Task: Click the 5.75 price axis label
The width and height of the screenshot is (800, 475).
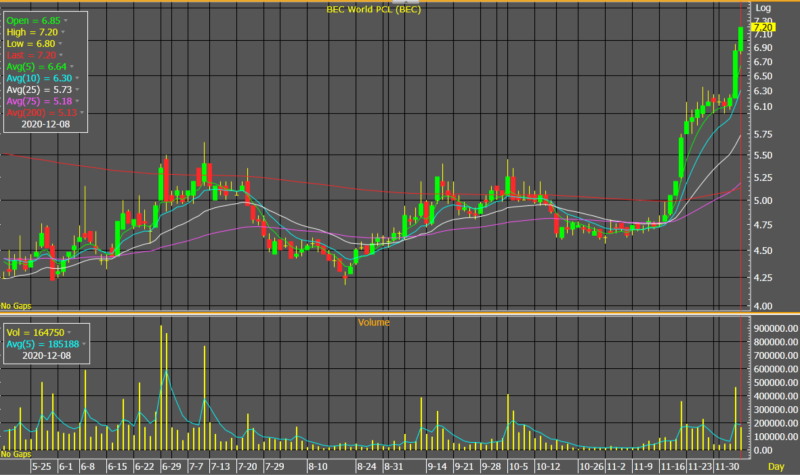Action: click(763, 135)
